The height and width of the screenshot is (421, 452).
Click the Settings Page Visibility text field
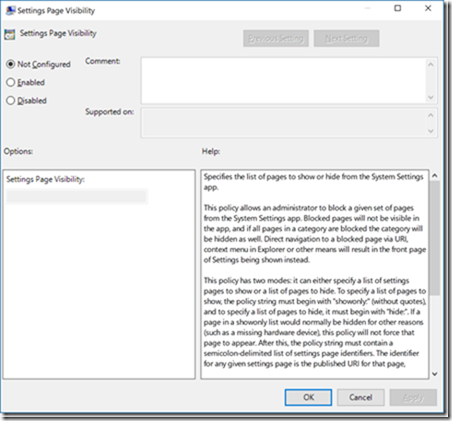77,196
